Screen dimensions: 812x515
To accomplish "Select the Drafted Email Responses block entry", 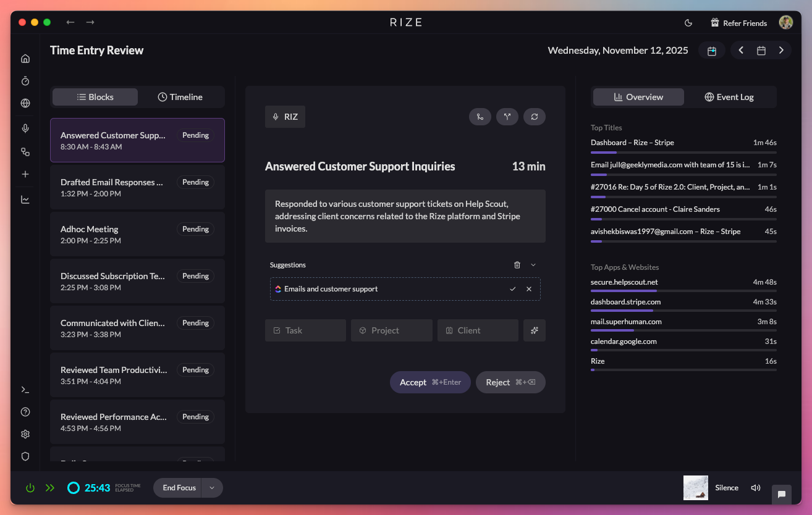I will click(137, 187).
